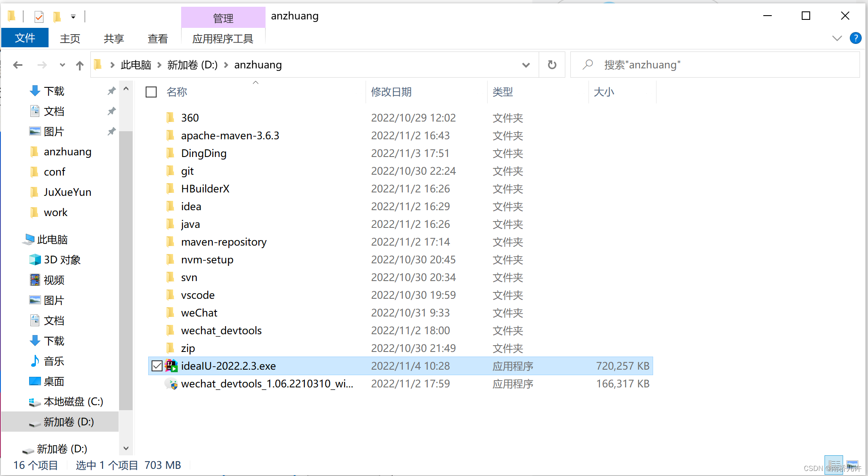Click the Properties icon in quick access toolbar
Image resolution: width=868 pixels, height=476 pixels.
[39, 16]
